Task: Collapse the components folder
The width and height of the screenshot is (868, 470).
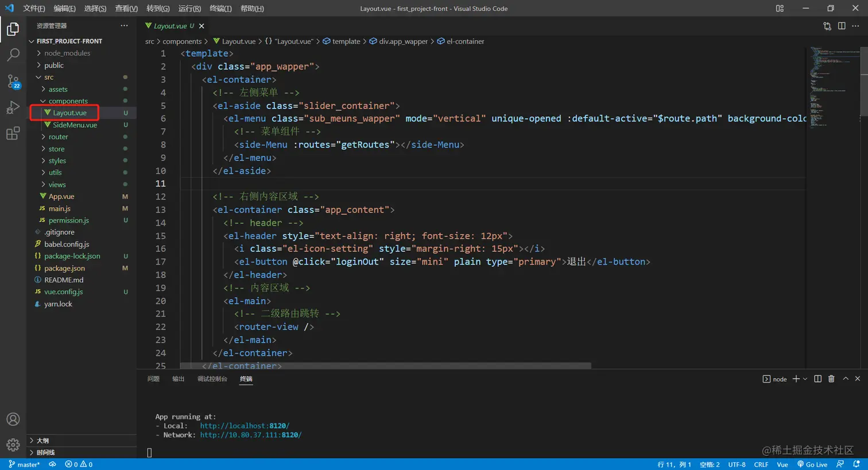Action: tap(68, 101)
